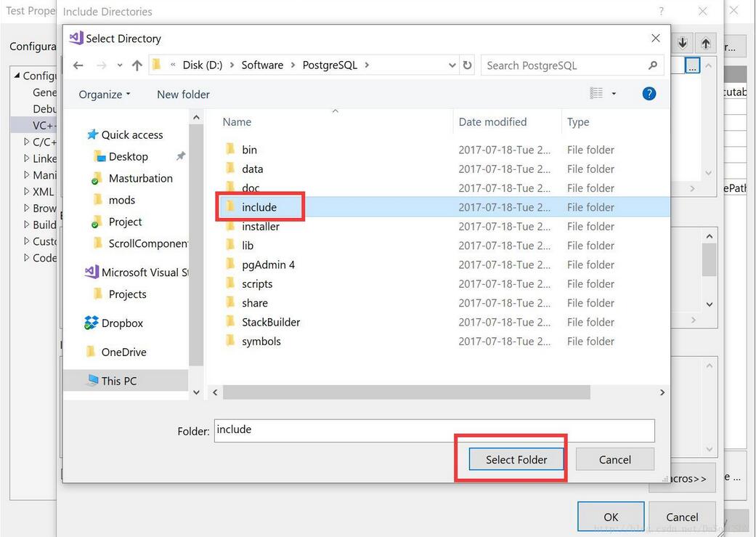Screen dimensions: 756x537
Task: Expand Linker node in property tree
Action: pos(27,158)
